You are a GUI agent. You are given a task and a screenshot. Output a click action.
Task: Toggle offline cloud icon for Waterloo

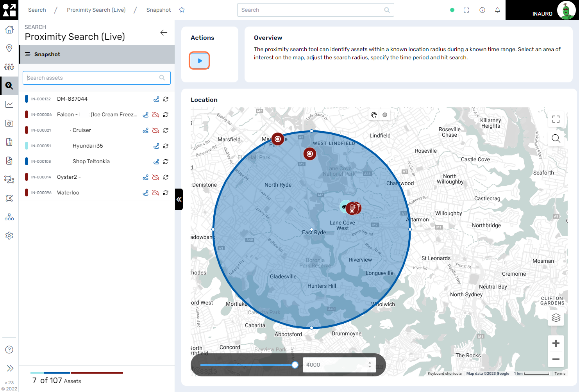click(x=155, y=193)
